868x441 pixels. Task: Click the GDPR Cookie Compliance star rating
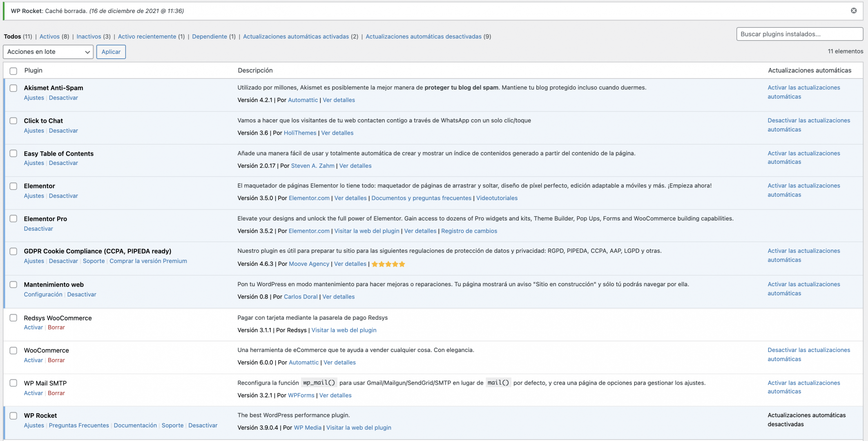click(x=388, y=264)
